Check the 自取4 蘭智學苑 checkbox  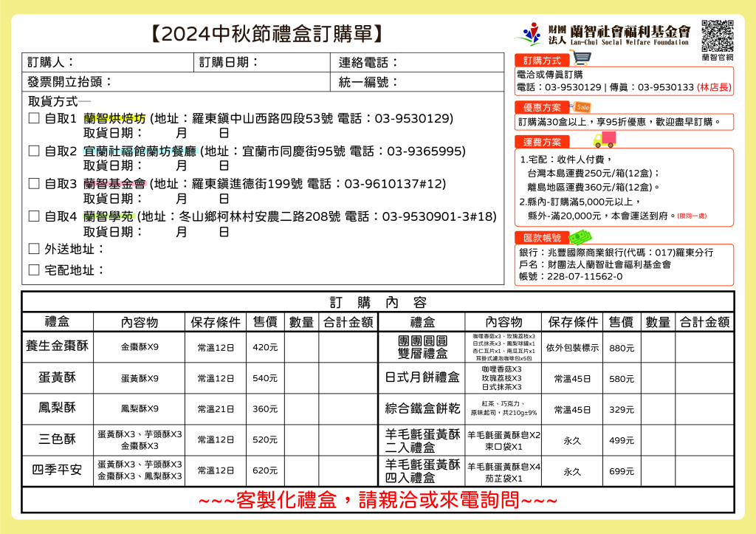(x=34, y=216)
